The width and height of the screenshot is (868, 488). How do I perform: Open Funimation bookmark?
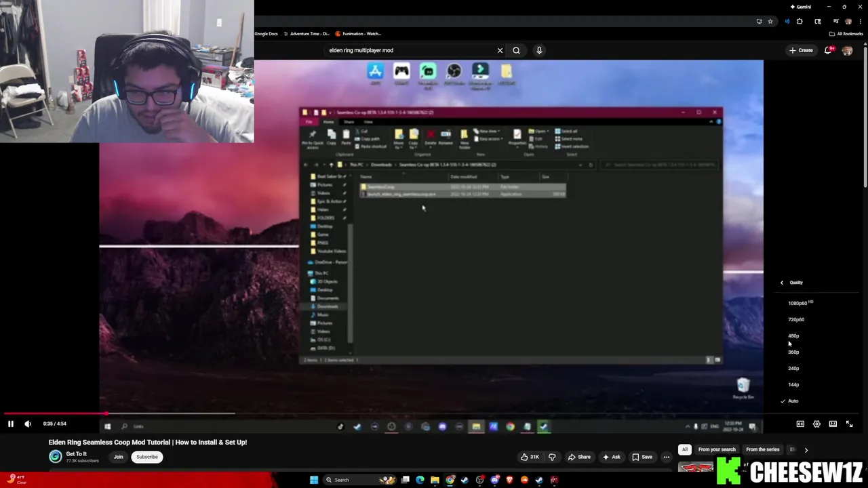[358, 34]
